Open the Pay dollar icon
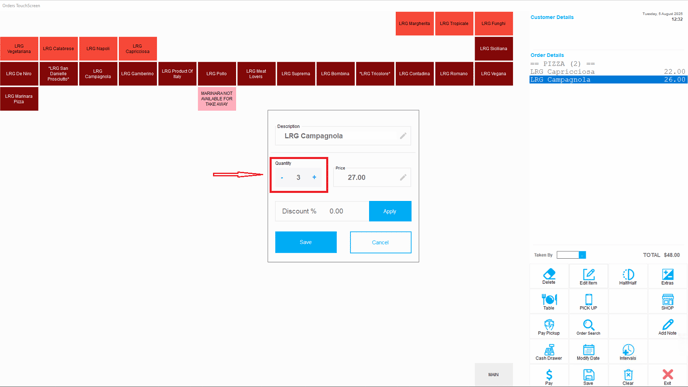The width and height of the screenshot is (688, 387). point(549,376)
